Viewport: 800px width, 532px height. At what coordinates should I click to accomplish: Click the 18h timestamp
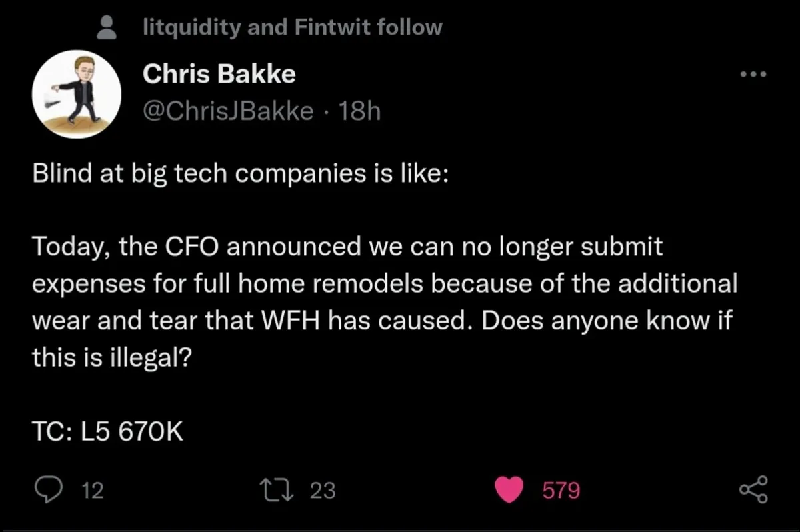tap(359, 111)
